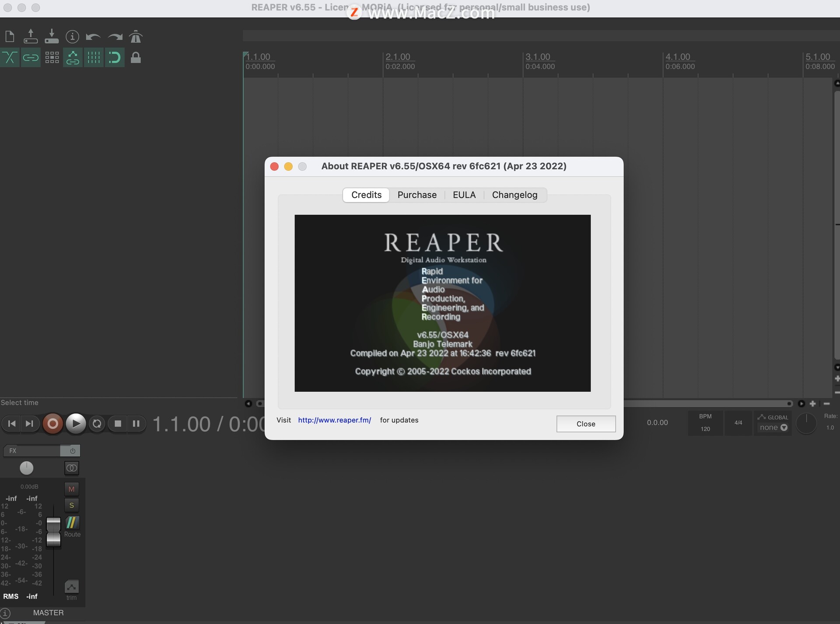Pause transport playback
This screenshot has height=624, width=840.
(136, 424)
